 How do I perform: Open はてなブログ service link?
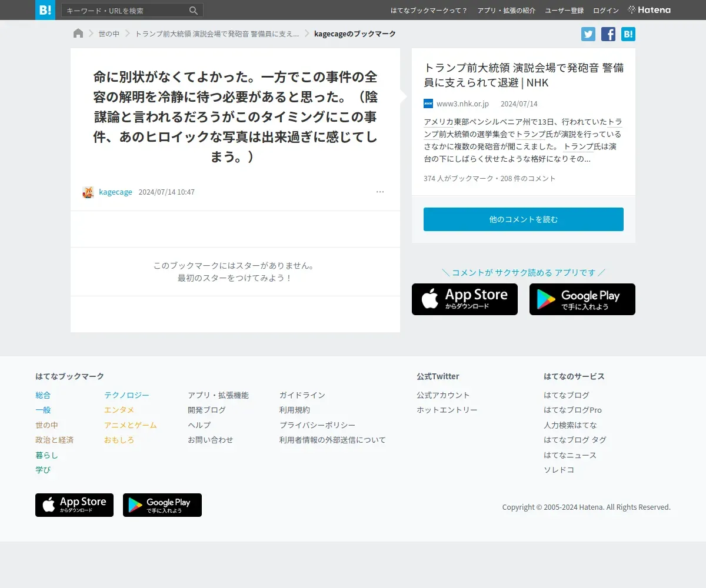pyautogui.click(x=567, y=395)
